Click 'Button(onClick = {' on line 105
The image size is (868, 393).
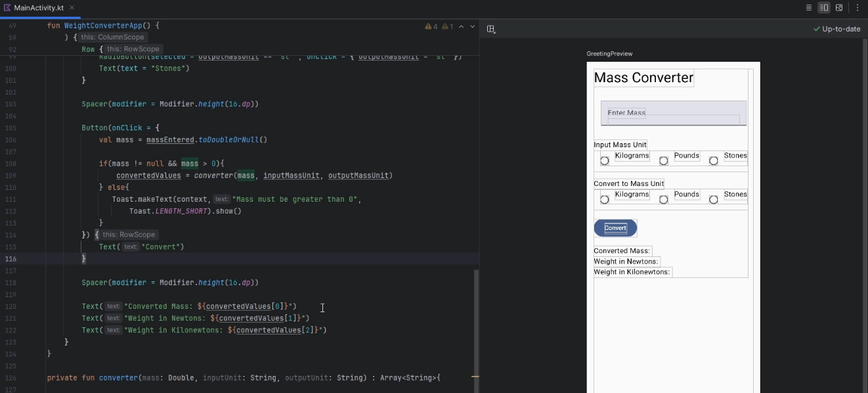(x=120, y=128)
